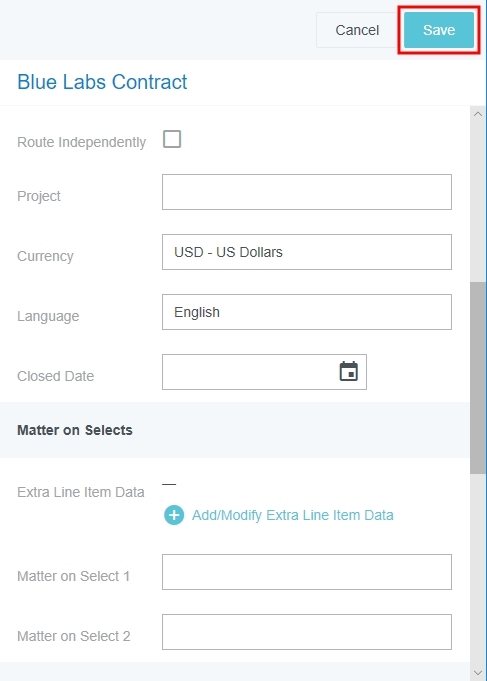Cancel editing the contract
The width and height of the screenshot is (487, 681).
tap(357, 30)
